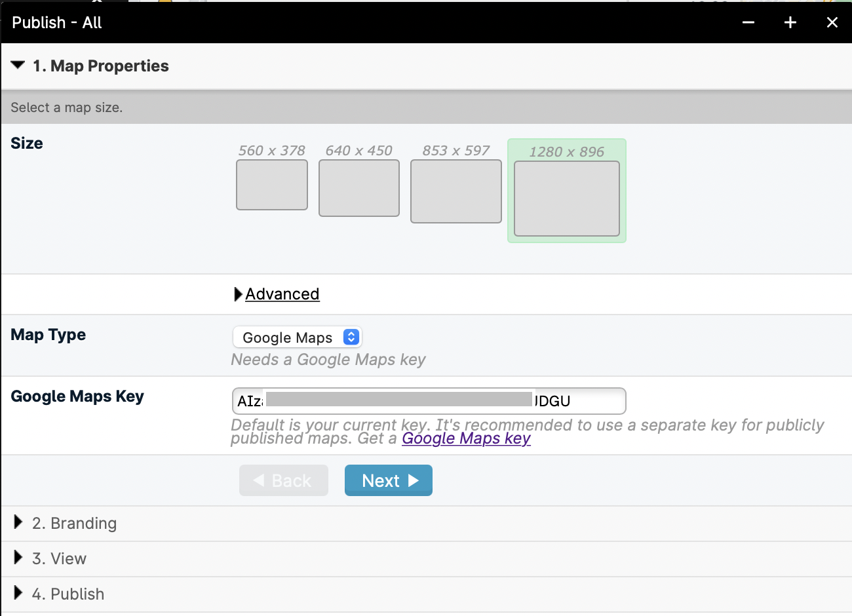Select the 560 x 378 map size
Screen dimensions: 852x616
pyautogui.click(x=272, y=185)
